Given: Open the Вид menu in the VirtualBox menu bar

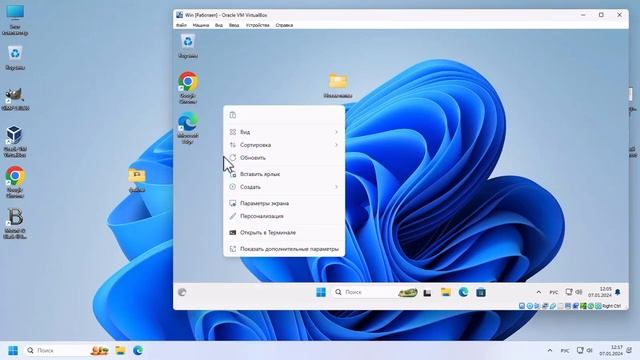Looking at the screenshot, I should (x=219, y=25).
